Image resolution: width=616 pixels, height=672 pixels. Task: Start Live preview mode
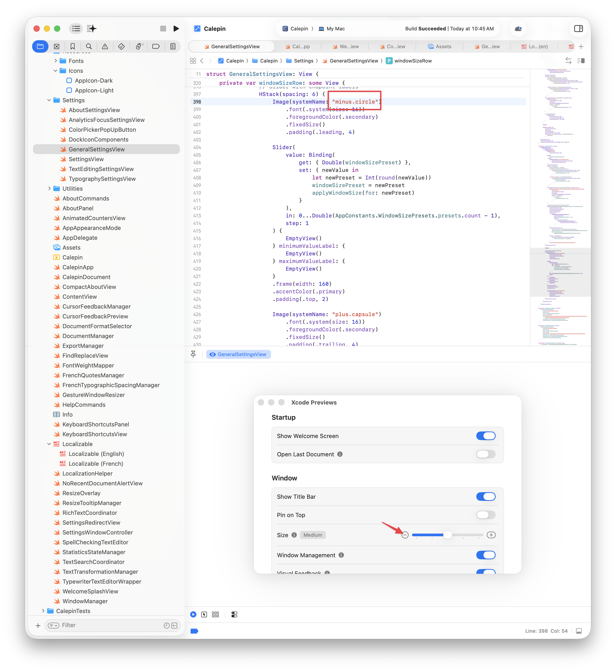pyautogui.click(x=193, y=614)
